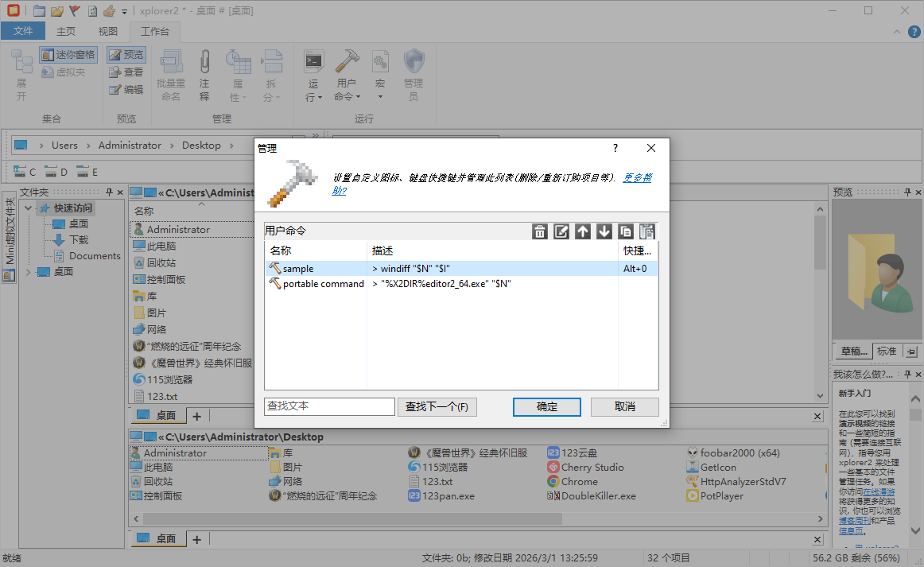
Task: Duplicate the selected user command
Action: [x=626, y=231]
